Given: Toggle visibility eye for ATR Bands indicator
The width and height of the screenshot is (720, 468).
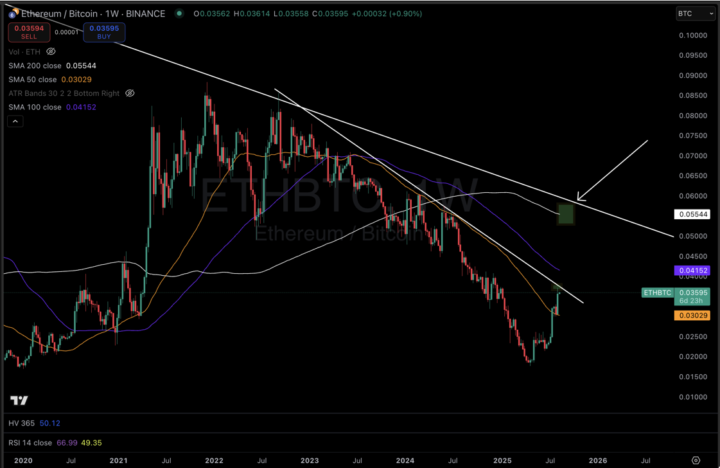Looking at the screenshot, I should 130,93.
